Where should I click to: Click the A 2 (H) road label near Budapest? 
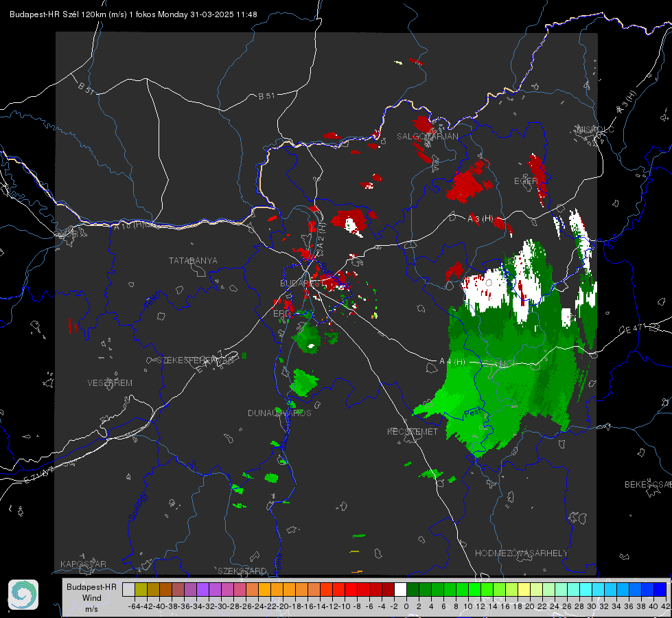[321, 236]
